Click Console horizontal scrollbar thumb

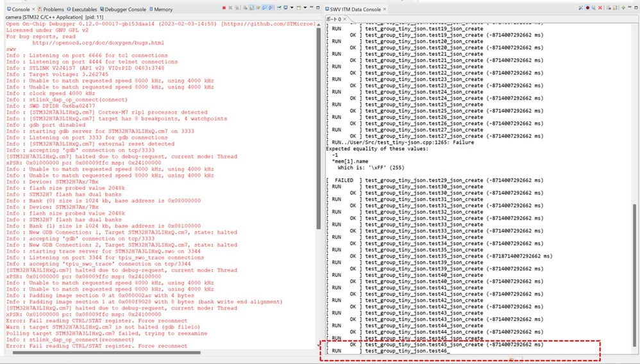106,352
